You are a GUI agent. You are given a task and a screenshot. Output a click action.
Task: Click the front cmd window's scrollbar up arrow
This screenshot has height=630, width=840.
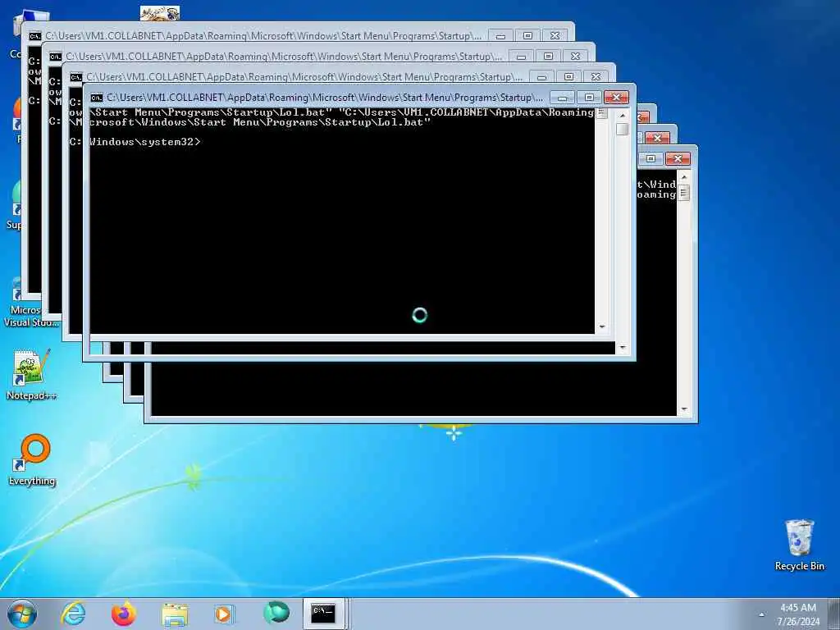tap(622, 115)
